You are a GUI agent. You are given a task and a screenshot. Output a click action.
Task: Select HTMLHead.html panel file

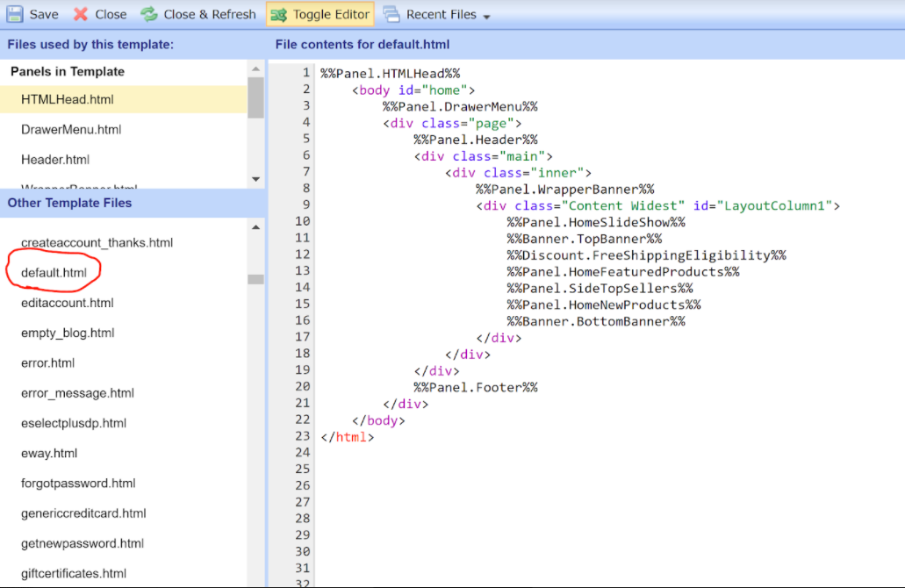[68, 99]
